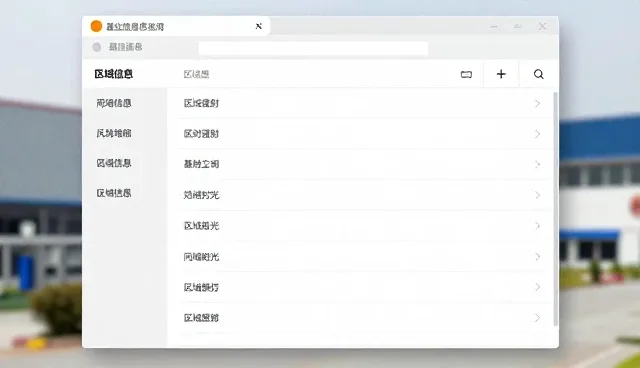Open the first row of the main list
The image size is (640, 368).
[366, 104]
